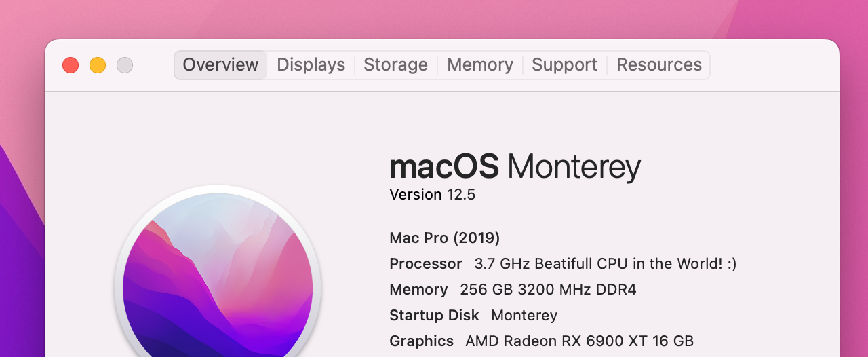Click the Mac Pro (2019) model text
The height and width of the screenshot is (357, 868).
(444, 238)
